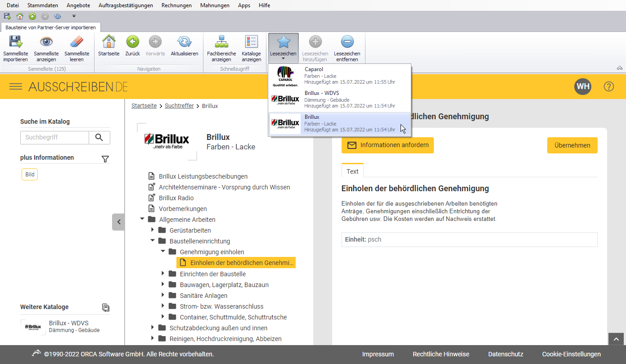Open quick access toolbar customize arrow
The image size is (626, 364).
click(x=74, y=16)
